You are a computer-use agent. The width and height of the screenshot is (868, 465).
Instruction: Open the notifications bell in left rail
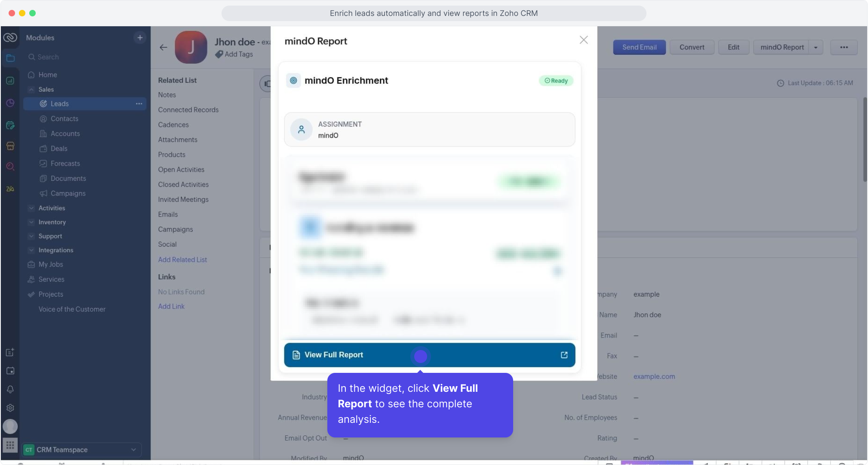(10, 389)
